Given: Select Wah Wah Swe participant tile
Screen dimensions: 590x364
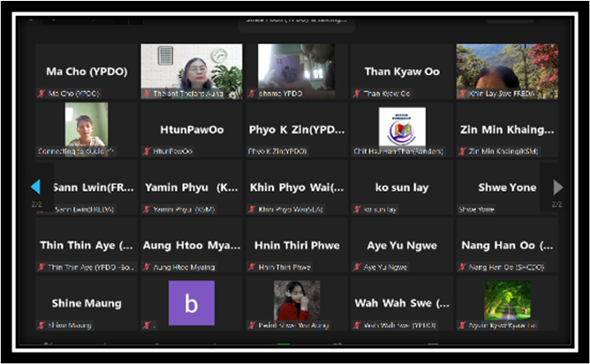Looking at the screenshot, I should click(402, 303).
